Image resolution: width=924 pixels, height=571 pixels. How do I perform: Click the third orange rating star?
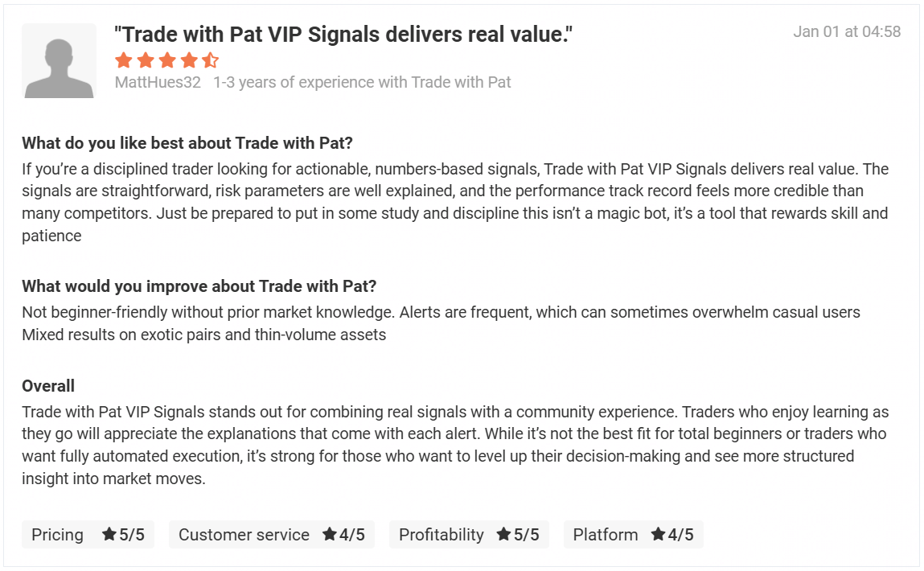pos(166,60)
